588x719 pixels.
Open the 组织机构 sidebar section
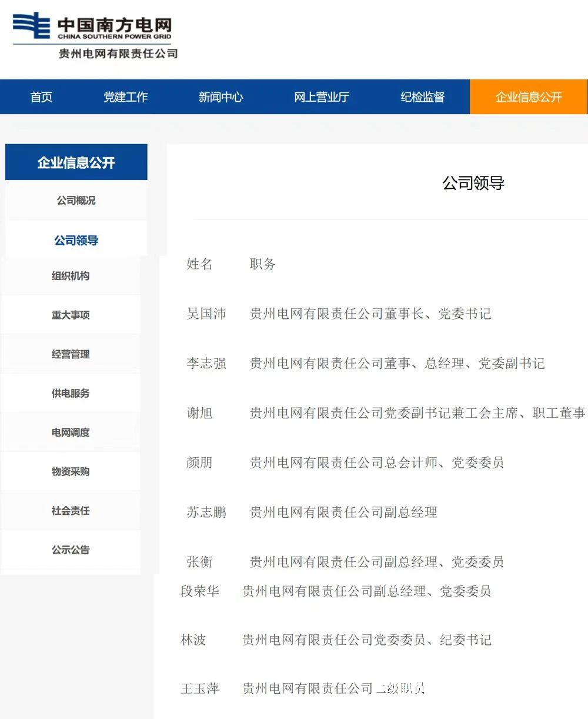click(71, 276)
